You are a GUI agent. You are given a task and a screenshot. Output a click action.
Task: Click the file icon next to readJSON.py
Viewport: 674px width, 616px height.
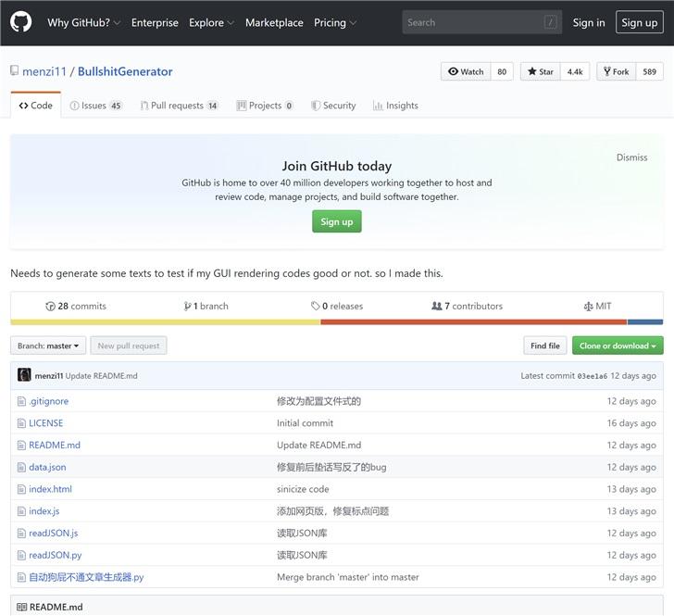tap(21, 556)
